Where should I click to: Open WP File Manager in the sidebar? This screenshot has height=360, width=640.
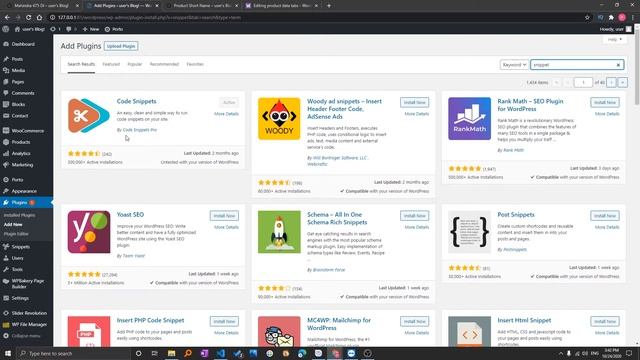click(29, 324)
